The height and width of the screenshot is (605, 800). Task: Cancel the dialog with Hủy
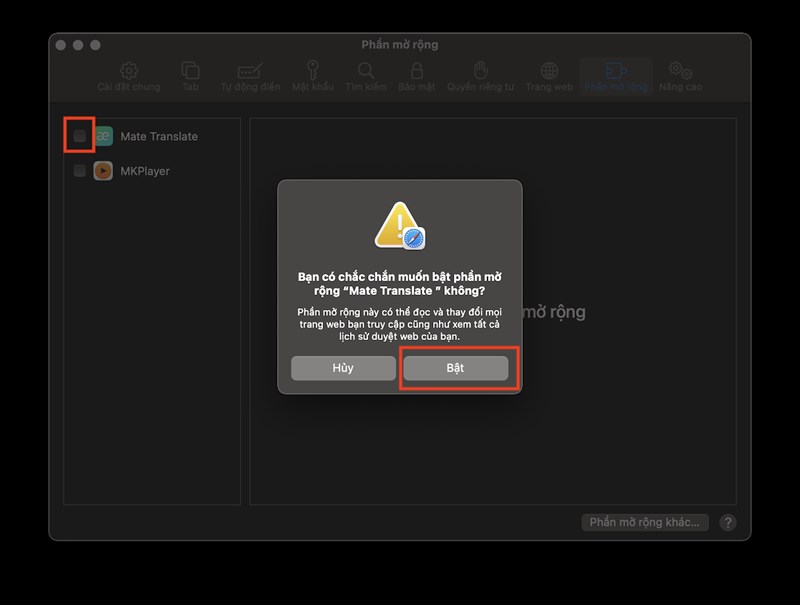point(343,368)
